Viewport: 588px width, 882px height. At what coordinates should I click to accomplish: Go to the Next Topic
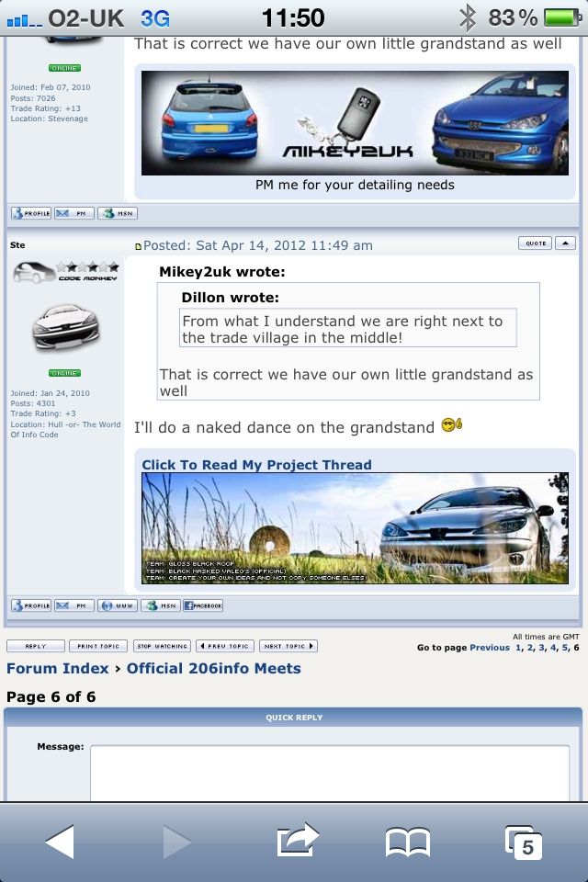[x=288, y=646]
